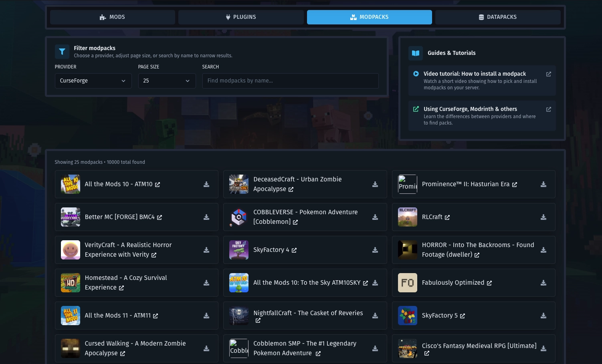
Task: Click the SkyFactory 4 thumbnail image
Action: [x=239, y=250]
